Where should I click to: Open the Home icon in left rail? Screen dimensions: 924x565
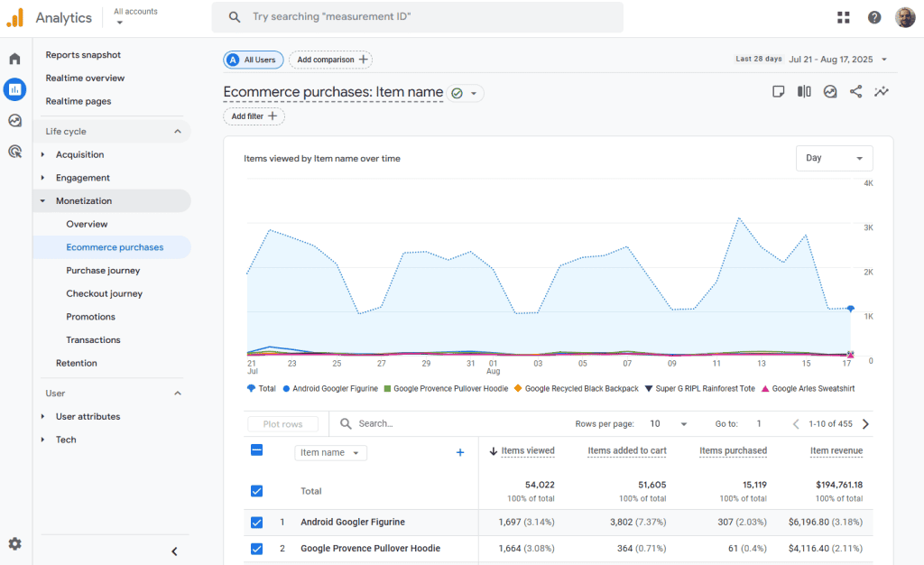[x=14, y=59]
